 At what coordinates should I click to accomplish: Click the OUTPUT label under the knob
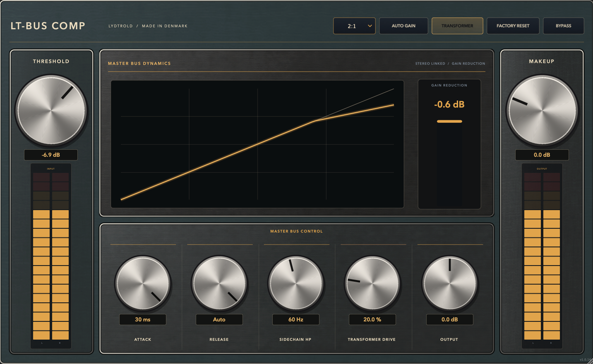449,340
